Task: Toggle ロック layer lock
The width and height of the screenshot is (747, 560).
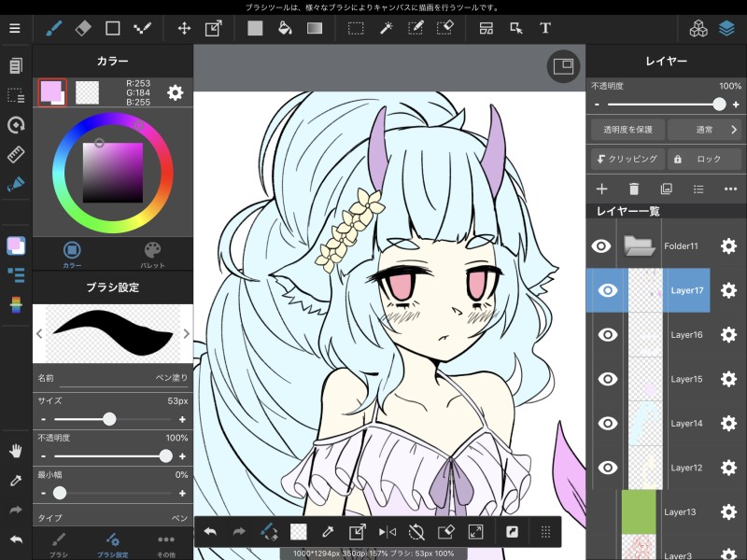Action: click(x=704, y=159)
